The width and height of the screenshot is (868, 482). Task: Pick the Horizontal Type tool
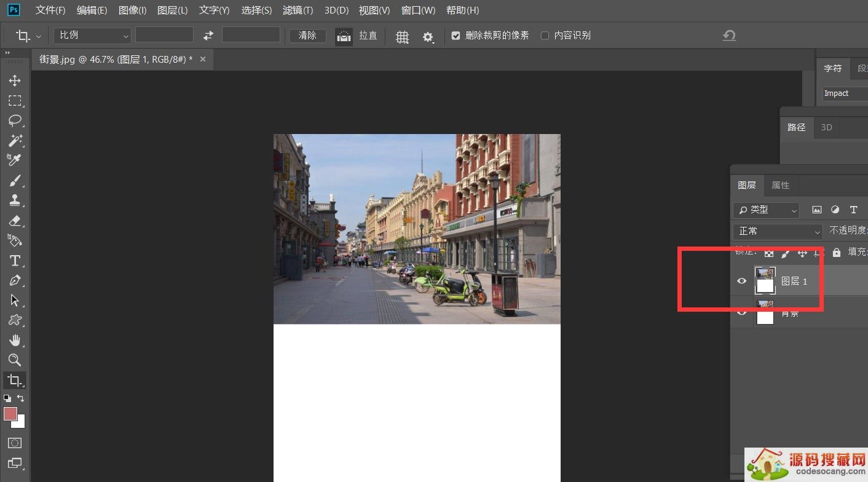(x=15, y=261)
